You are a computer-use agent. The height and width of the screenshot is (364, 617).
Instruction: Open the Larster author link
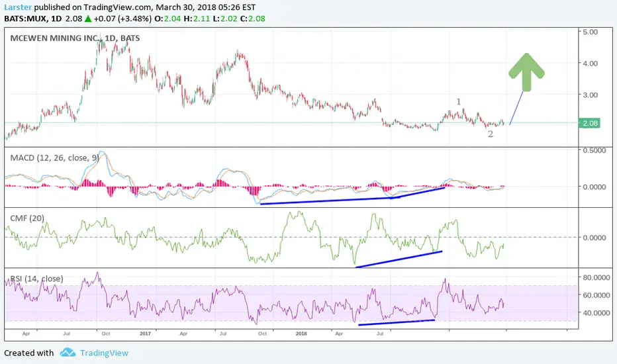pyautogui.click(x=18, y=7)
